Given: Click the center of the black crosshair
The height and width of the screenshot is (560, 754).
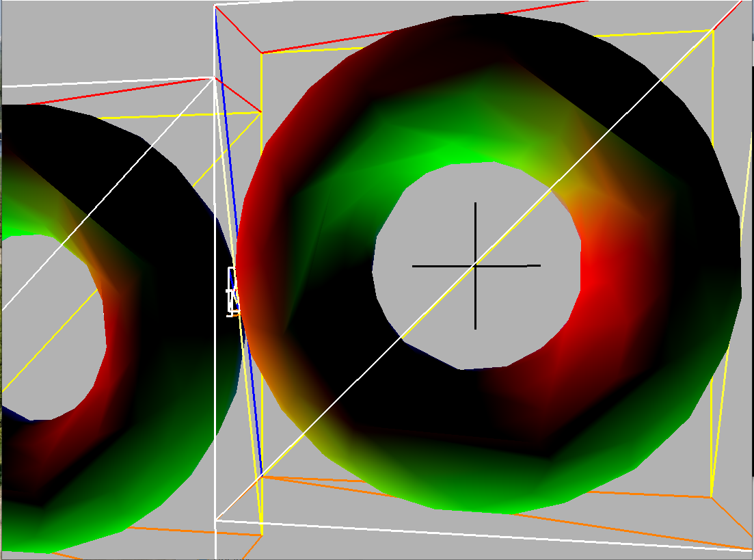Looking at the screenshot, I should (476, 265).
